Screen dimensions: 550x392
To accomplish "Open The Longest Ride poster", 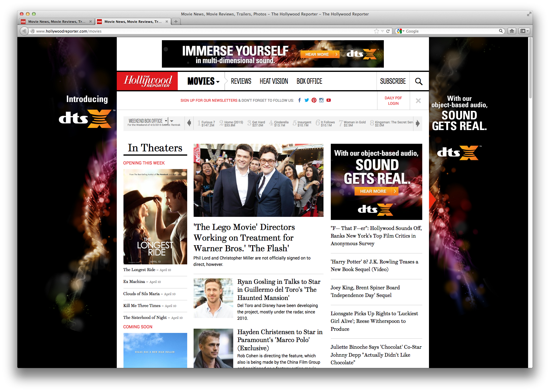I will coord(155,217).
